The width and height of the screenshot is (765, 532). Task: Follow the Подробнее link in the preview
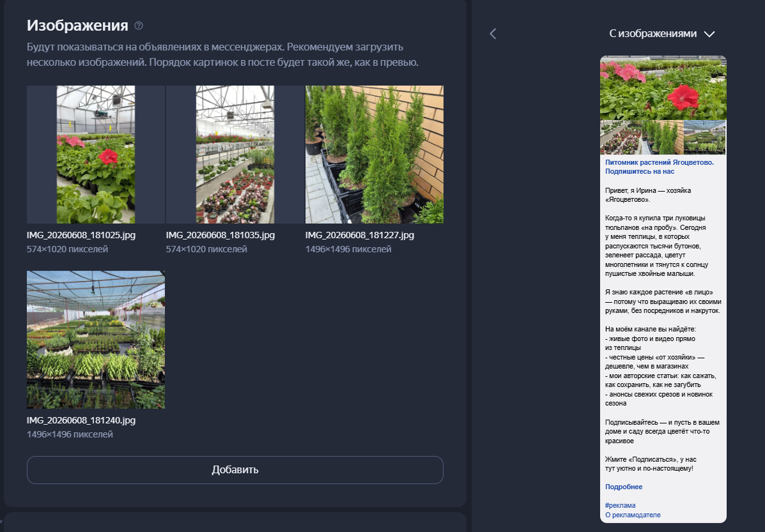point(624,487)
